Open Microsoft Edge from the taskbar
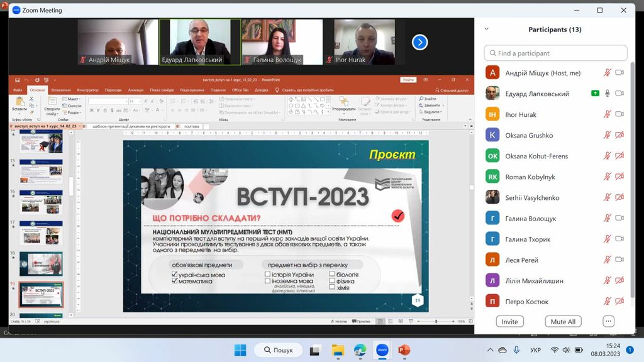644x362 pixels. 360,350
